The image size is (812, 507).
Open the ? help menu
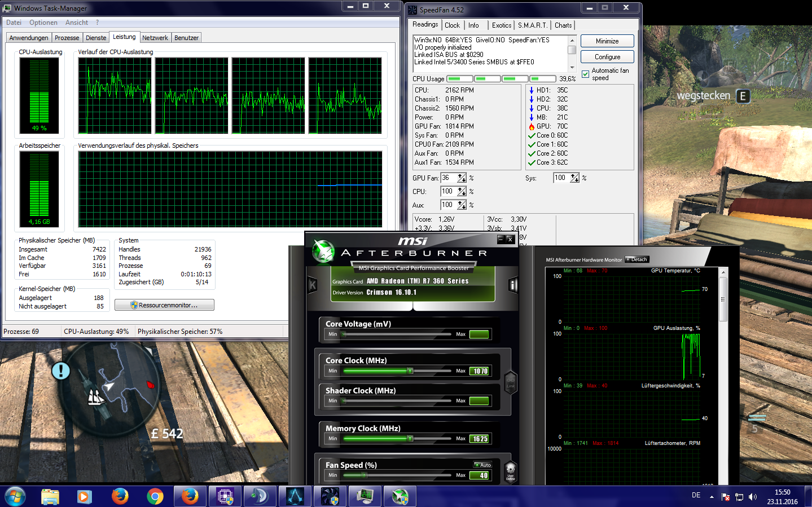tap(97, 23)
